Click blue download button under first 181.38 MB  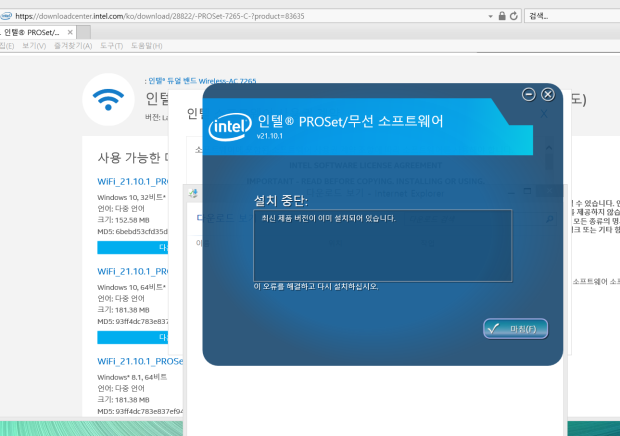click(x=133, y=337)
